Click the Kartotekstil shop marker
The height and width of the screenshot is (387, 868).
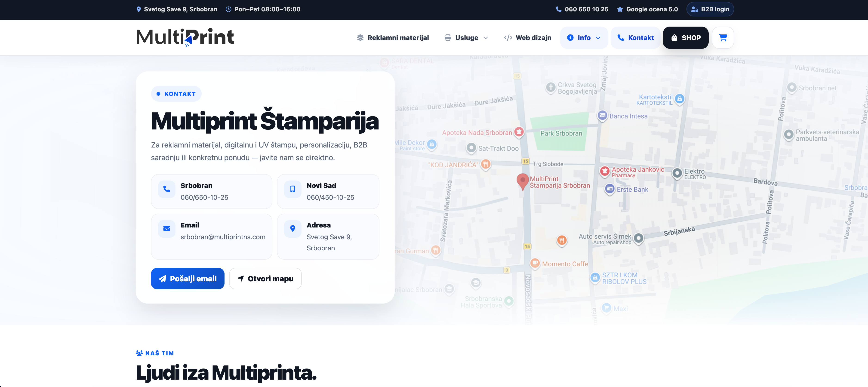click(x=680, y=99)
